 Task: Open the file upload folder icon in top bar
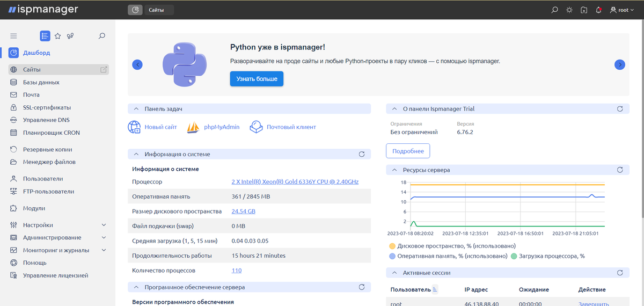click(x=584, y=10)
